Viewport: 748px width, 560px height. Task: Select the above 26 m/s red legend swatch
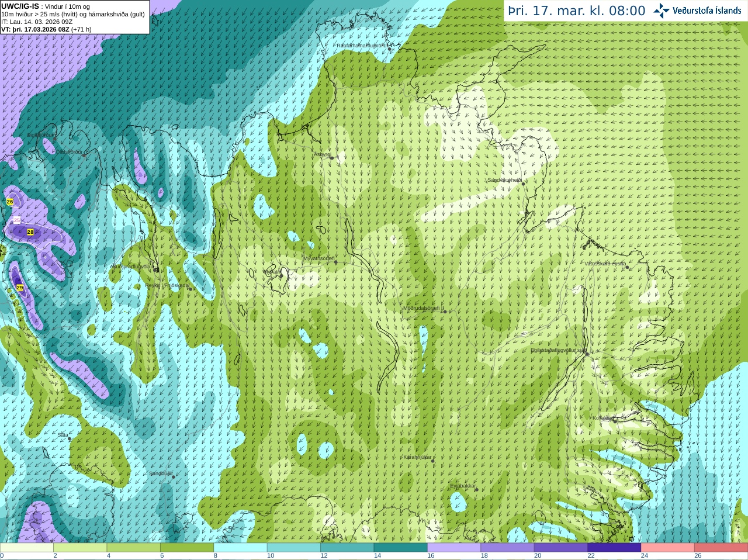click(721, 548)
